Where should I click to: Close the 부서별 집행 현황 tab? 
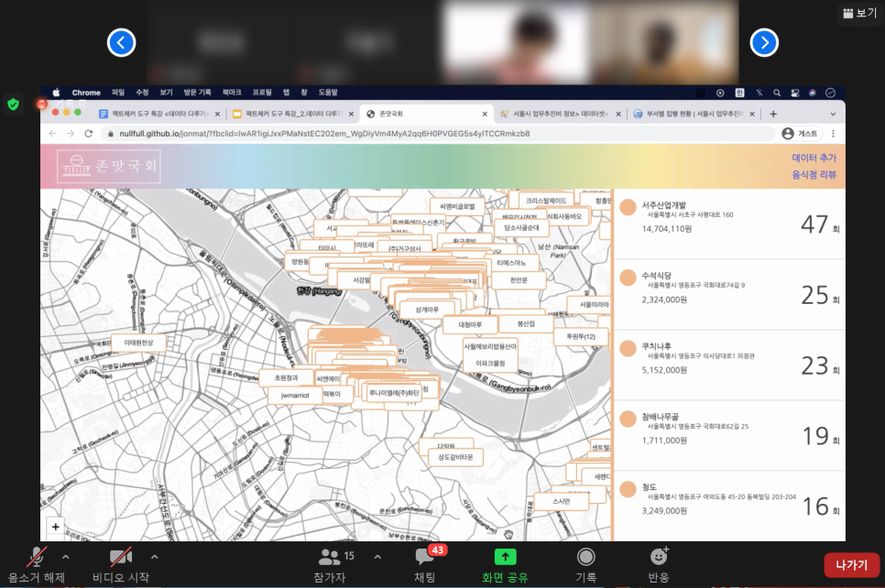[752, 114]
